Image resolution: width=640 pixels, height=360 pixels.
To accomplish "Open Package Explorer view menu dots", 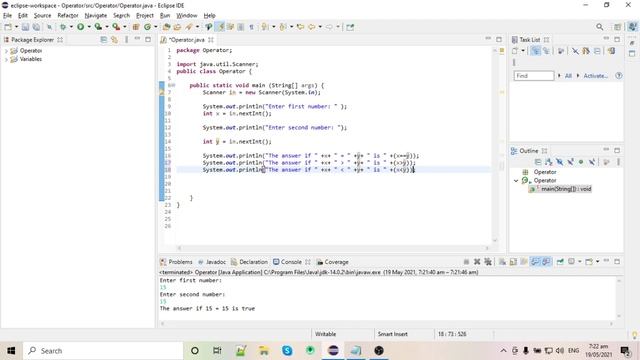I will tap(126, 40).
